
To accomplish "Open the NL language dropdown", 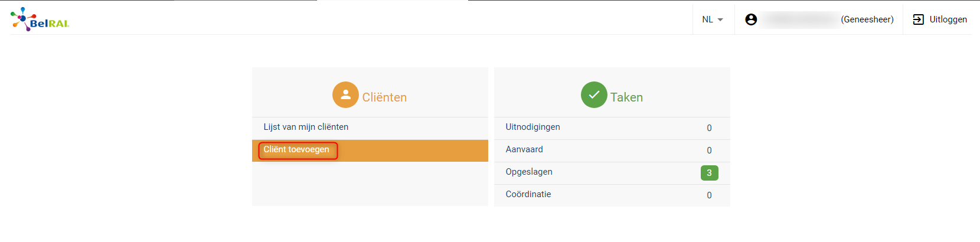I will (x=713, y=19).
